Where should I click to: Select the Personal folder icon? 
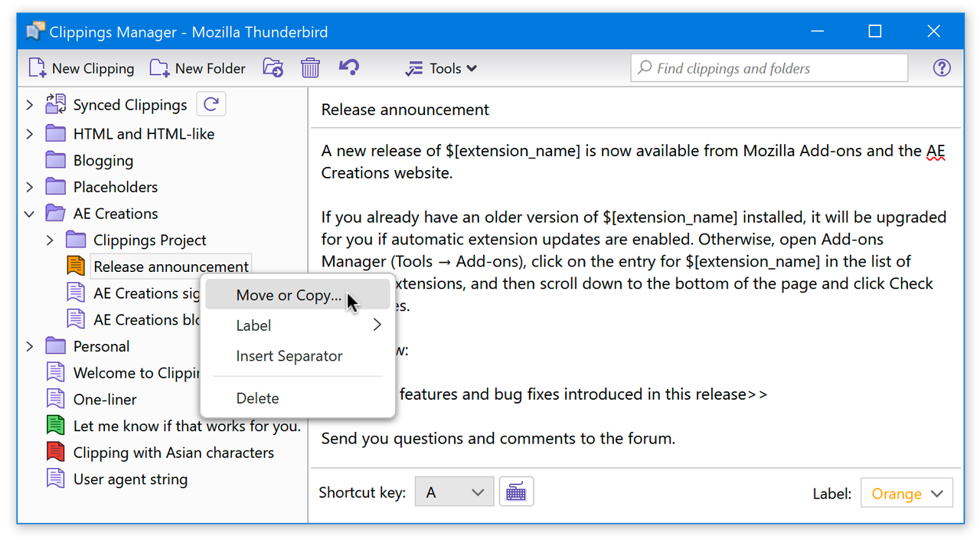click(56, 345)
